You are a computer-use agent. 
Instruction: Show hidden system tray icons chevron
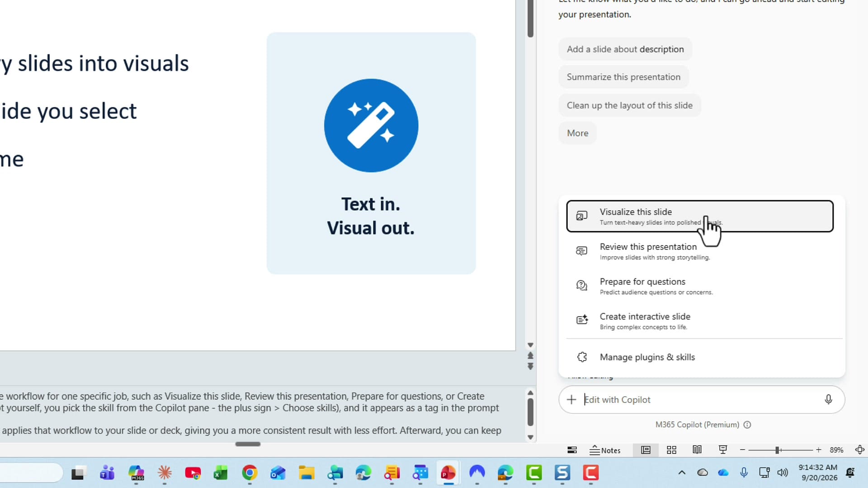(x=682, y=473)
